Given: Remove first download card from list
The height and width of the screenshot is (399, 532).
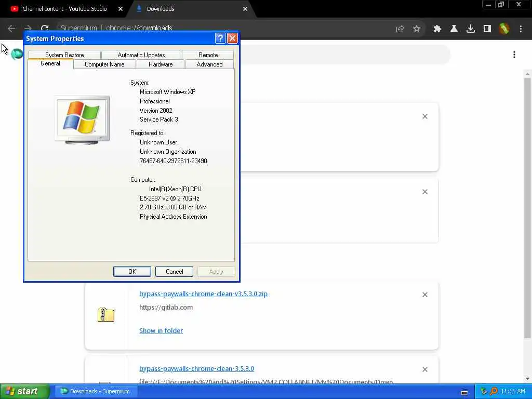Looking at the screenshot, I should point(425,116).
